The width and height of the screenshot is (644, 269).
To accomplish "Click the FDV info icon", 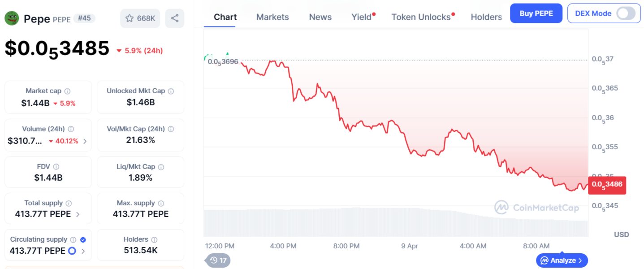I will point(56,166).
